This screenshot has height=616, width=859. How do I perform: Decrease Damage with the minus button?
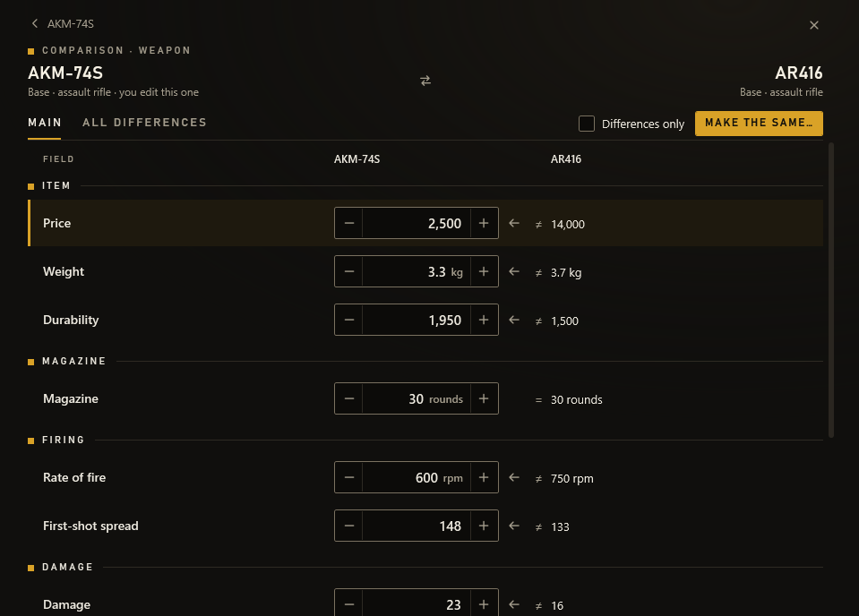349,603
